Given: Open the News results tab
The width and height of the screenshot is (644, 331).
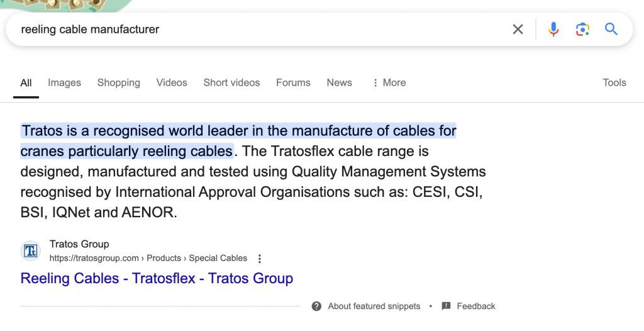Looking at the screenshot, I should (339, 82).
